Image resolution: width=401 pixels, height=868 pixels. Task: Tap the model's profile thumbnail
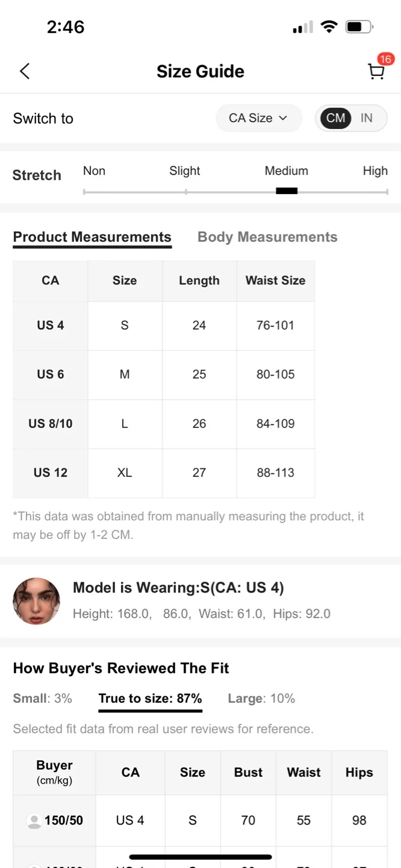[x=37, y=601]
